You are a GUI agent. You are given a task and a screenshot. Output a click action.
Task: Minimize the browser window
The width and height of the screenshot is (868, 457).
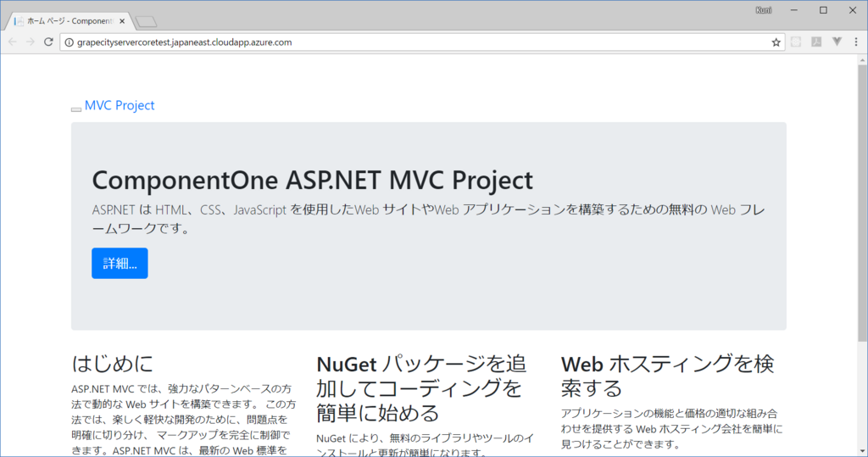click(x=793, y=10)
